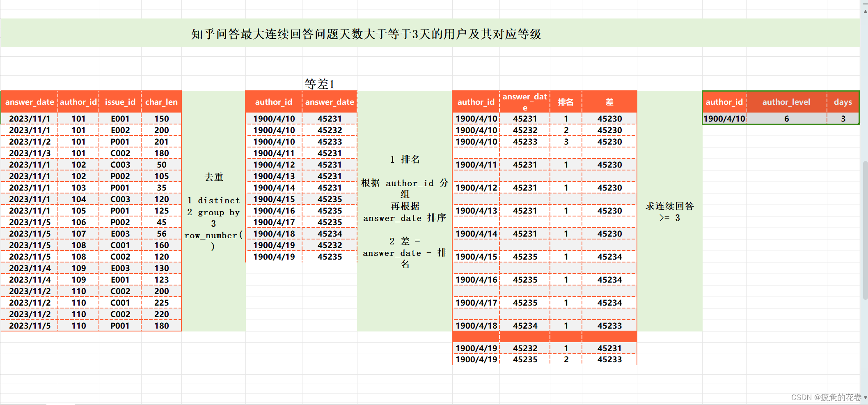868x405 pixels.
Task: Click the scrollbar up arrow at top right
Action: [865, 12]
